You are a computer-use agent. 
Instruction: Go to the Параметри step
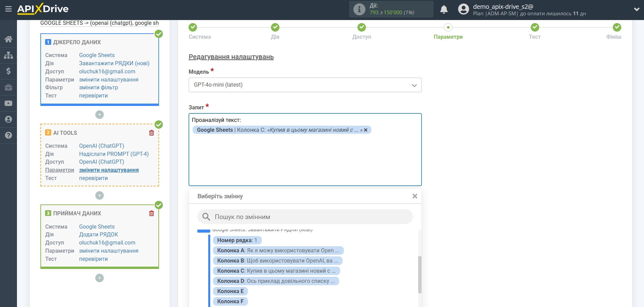click(448, 31)
